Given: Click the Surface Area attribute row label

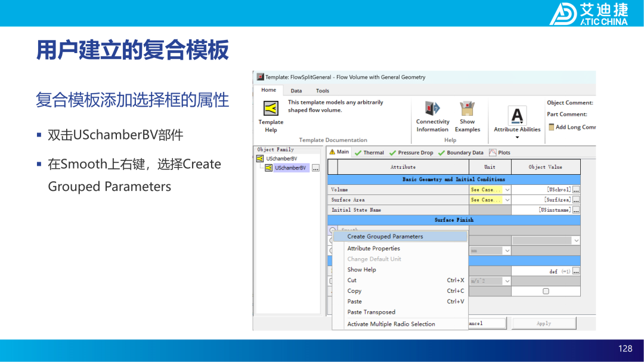Looking at the screenshot, I should (x=398, y=200).
